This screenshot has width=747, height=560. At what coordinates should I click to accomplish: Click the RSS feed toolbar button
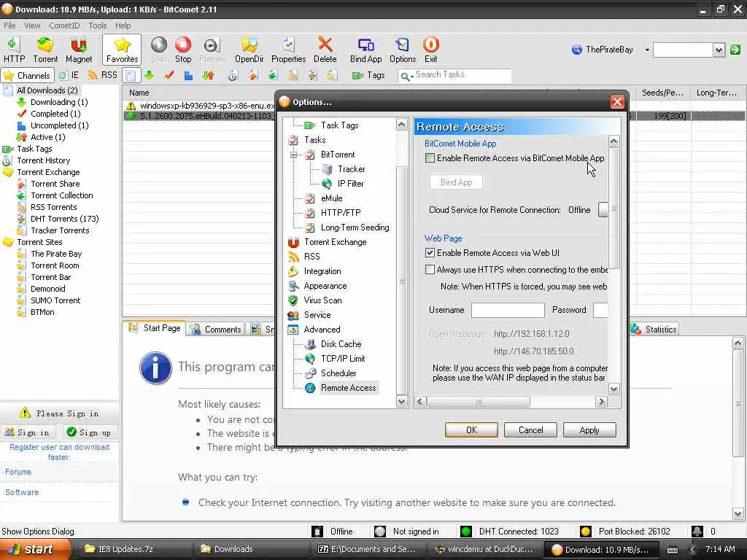click(x=102, y=75)
